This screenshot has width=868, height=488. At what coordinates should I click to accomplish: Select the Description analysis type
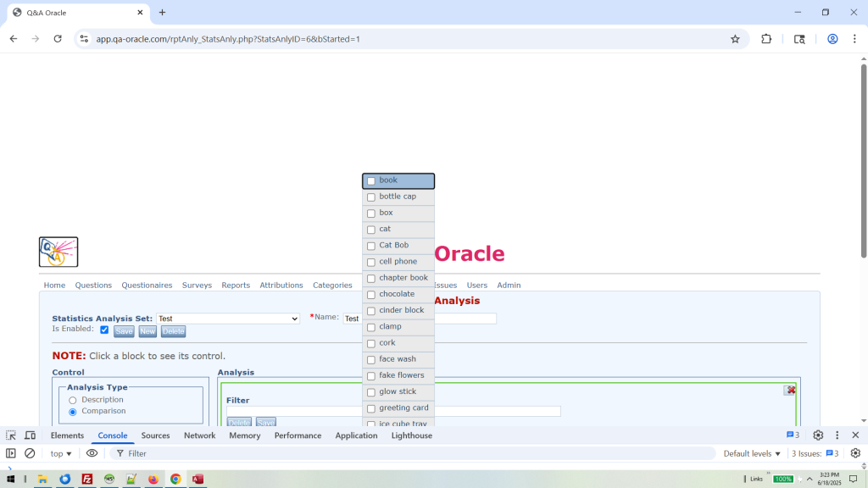coord(73,400)
